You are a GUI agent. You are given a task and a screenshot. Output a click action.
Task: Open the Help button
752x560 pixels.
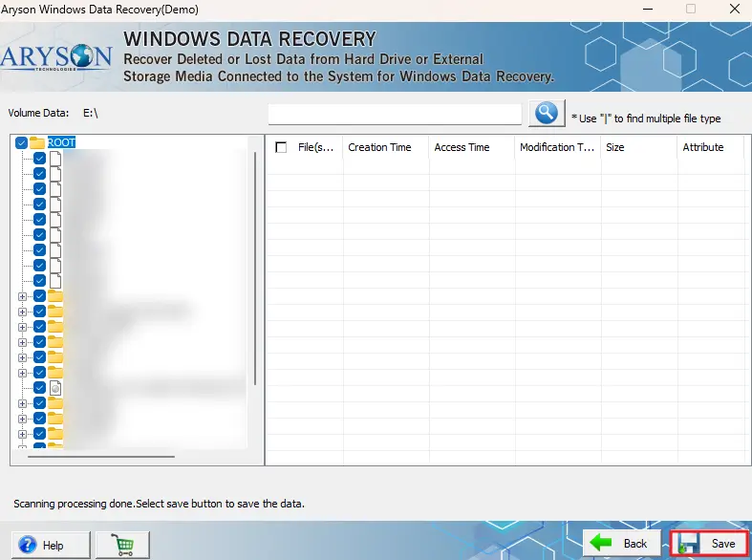tap(51, 545)
